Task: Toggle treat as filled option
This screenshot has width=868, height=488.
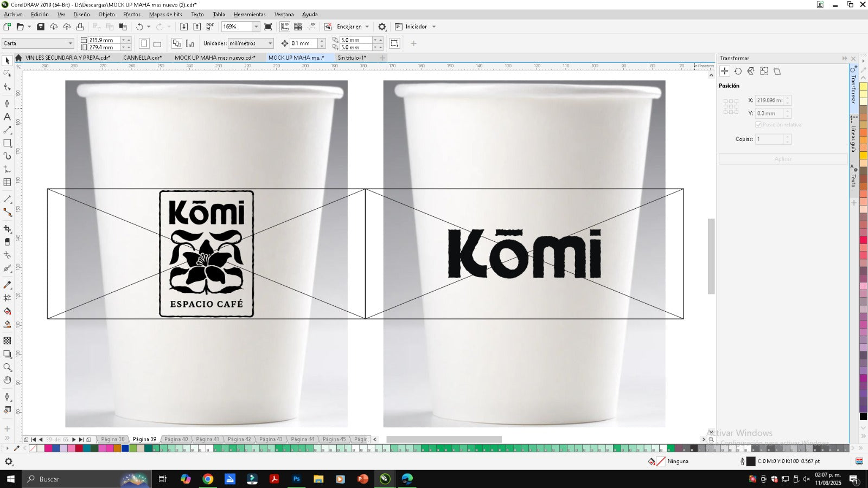Action: (394, 43)
